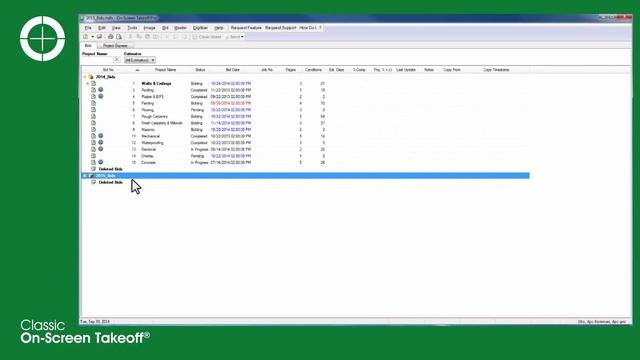The image size is (640, 360).
Task: Click the How Do I...? link
Action: point(310,28)
